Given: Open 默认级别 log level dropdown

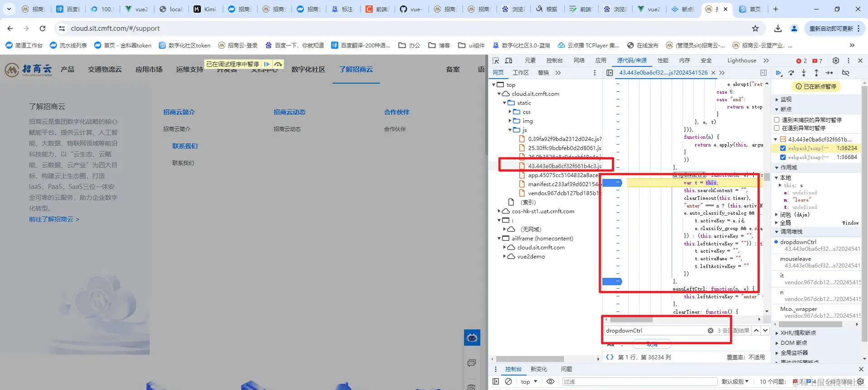Looking at the screenshot, I should pos(735,382).
